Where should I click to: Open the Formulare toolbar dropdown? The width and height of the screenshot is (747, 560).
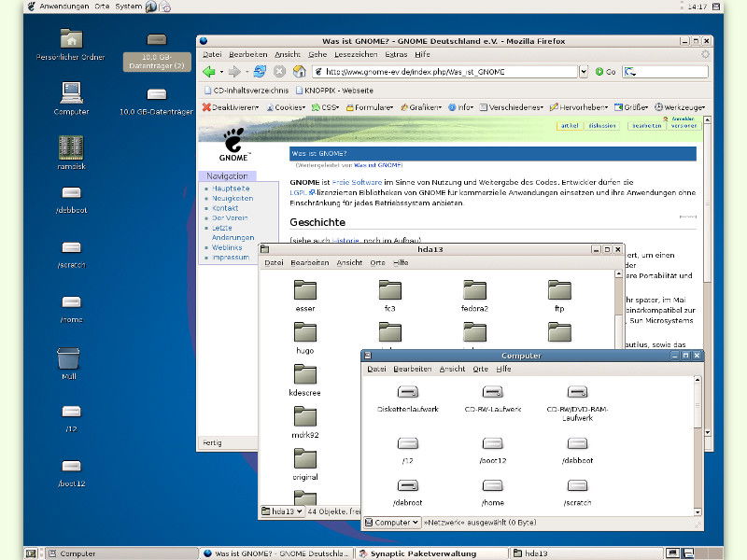point(370,107)
